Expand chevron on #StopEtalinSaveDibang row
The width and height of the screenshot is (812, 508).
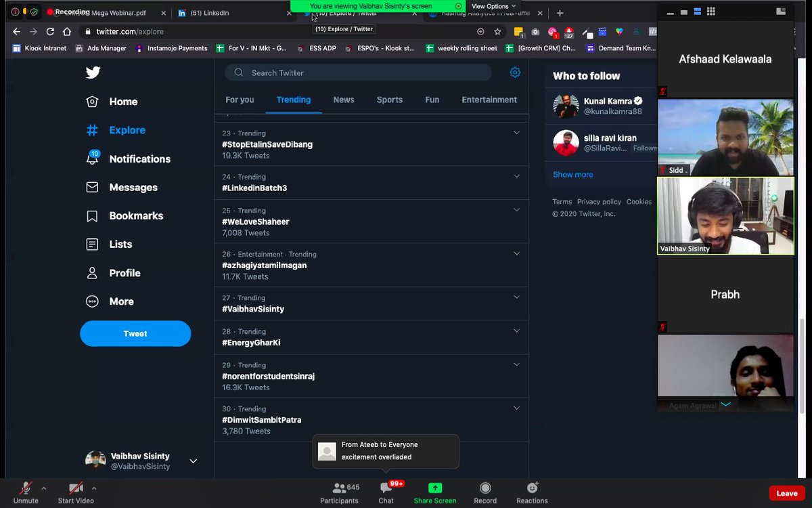coord(516,133)
